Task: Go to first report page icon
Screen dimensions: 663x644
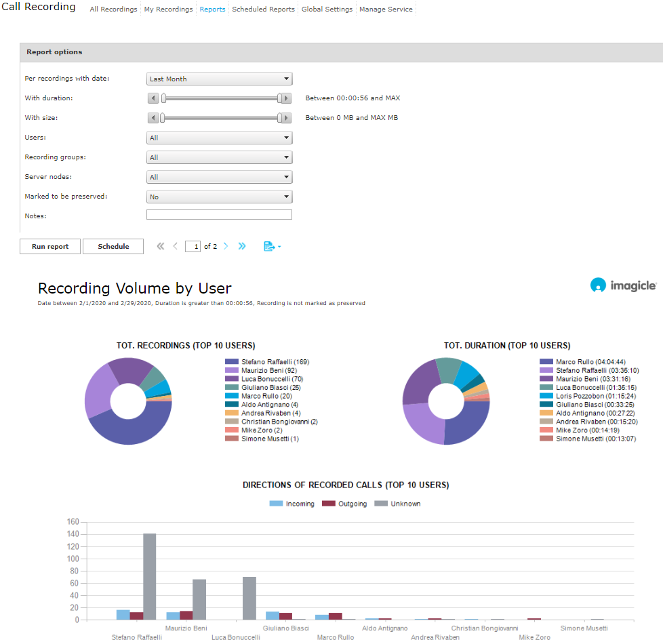Action: (x=161, y=247)
